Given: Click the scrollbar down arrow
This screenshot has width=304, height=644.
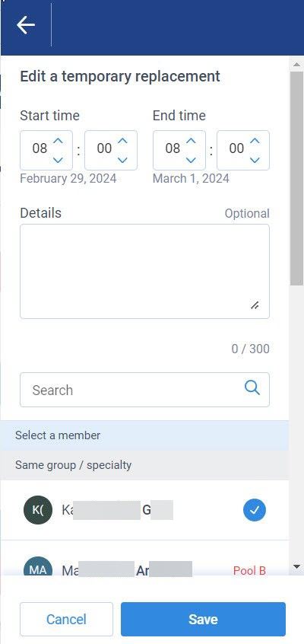Looking at the screenshot, I should click(297, 567).
